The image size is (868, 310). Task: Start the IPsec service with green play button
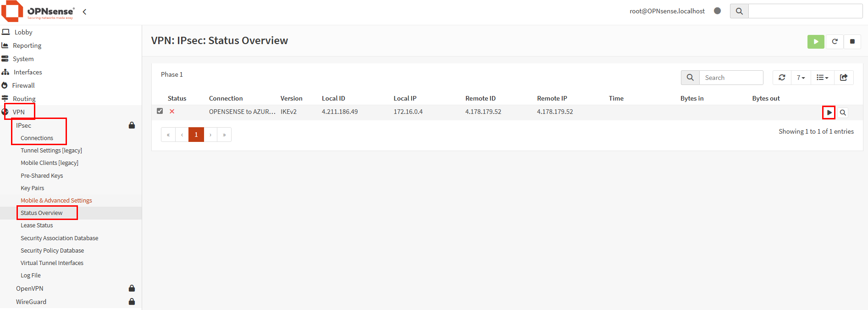click(x=815, y=41)
